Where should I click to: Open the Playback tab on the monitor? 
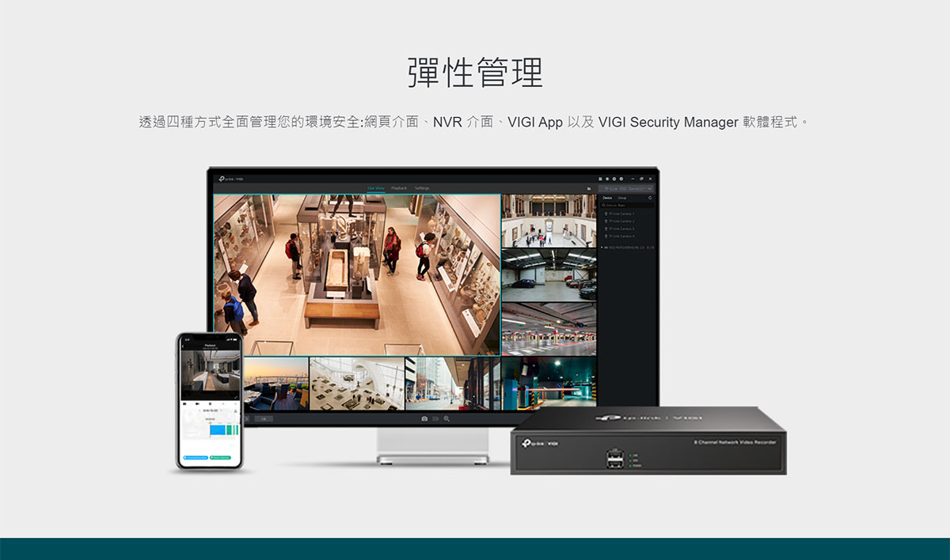[x=399, y=188]
